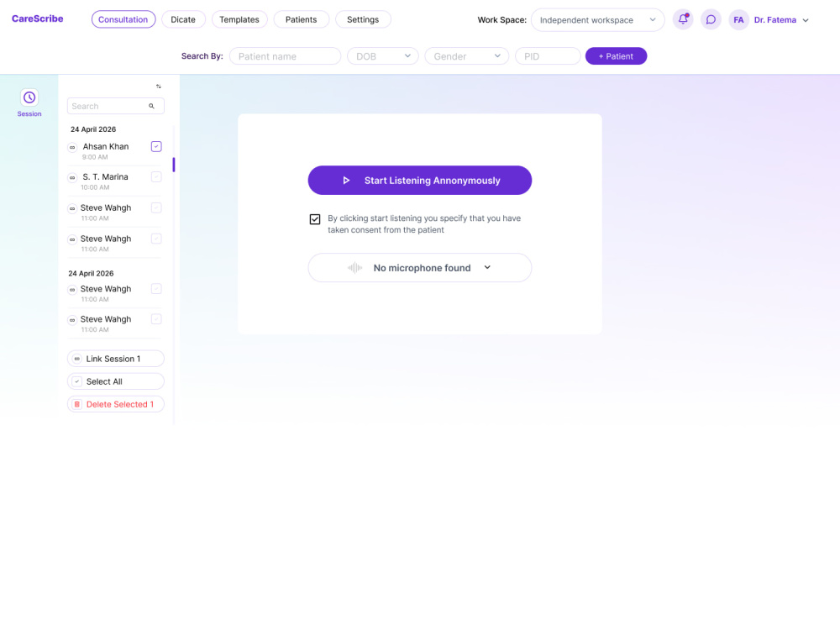Click Start Listening Annonymously
The height and width of the screenshot is (630, 840).
419,180
